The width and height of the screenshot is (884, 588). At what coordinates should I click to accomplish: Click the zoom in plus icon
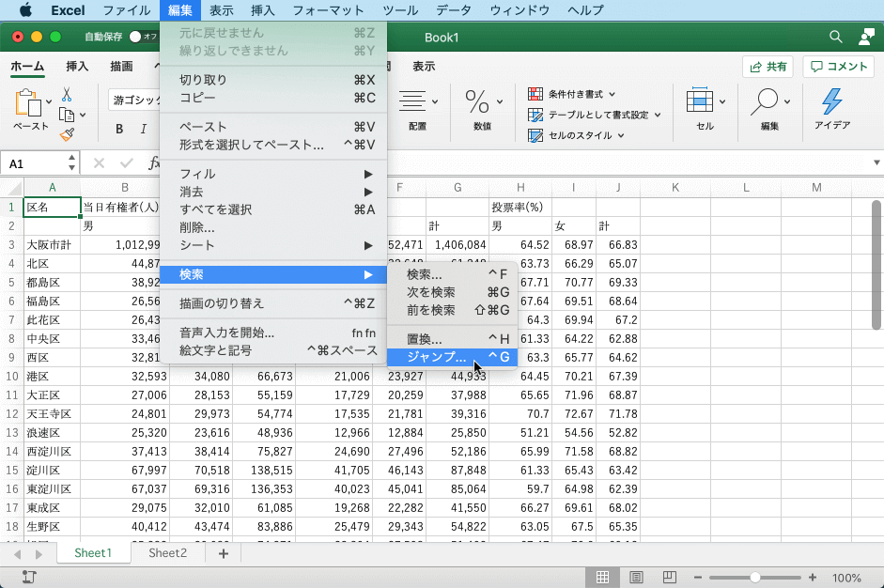tap(813, 578)
